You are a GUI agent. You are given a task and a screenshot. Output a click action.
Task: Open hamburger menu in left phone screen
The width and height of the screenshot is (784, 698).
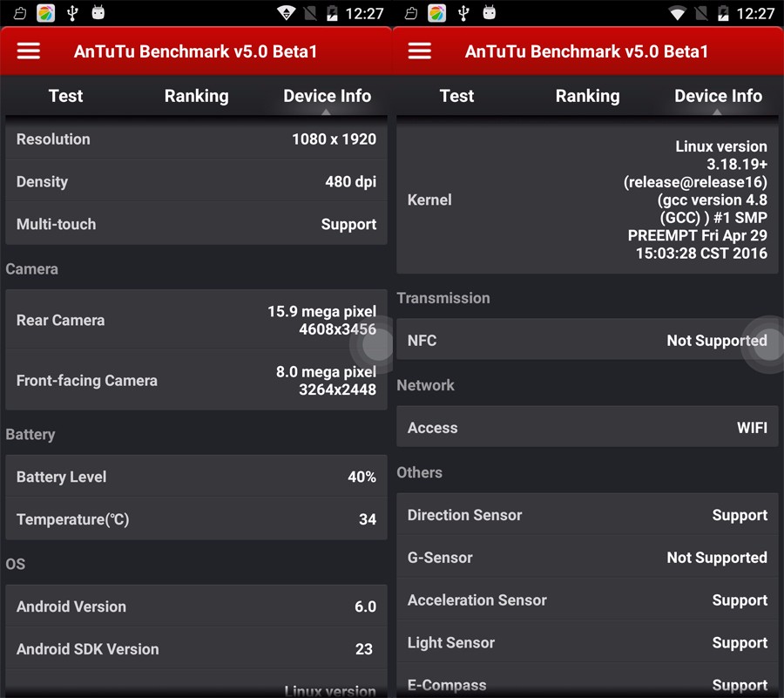[x=29, y=51]
